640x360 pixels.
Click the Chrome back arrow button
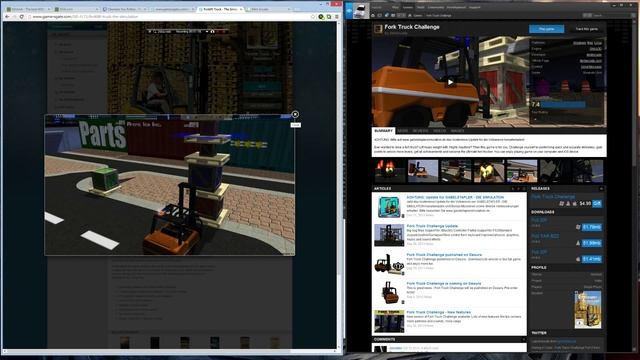(7, 17)
